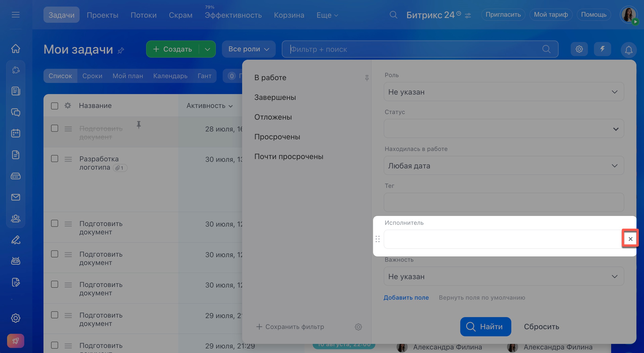Click the top bar search magnifier
This screenshot has width=644, height=353.
pyautogui.click(x=393, y=15)
